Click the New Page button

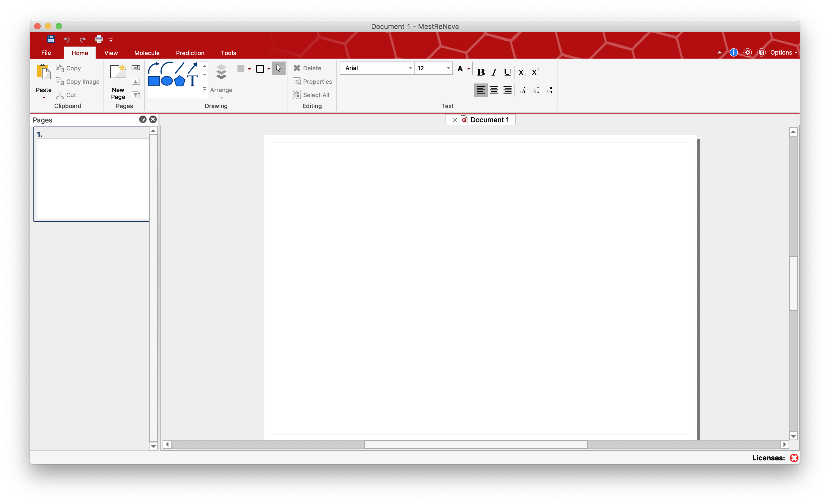pos(118,82)
